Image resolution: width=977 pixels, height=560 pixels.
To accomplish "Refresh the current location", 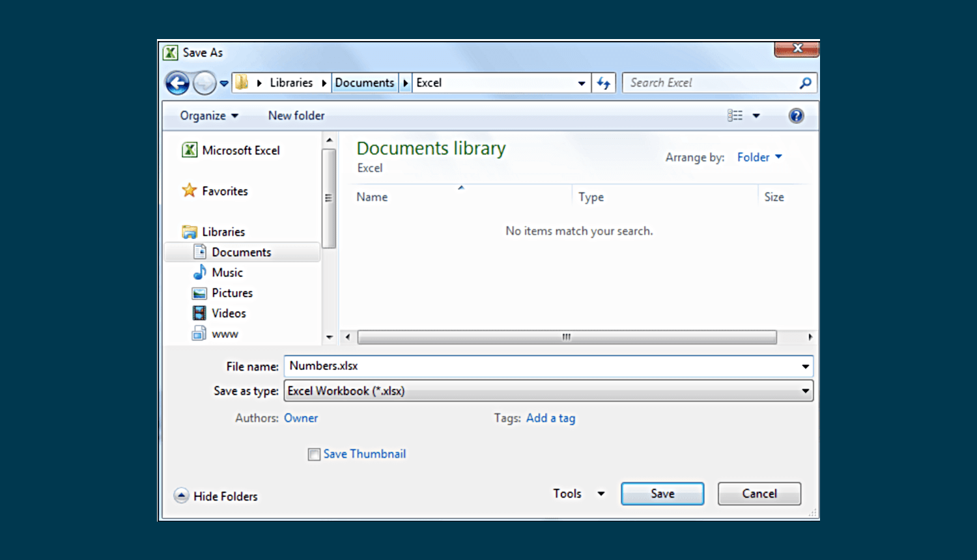I will coord(603,83).
